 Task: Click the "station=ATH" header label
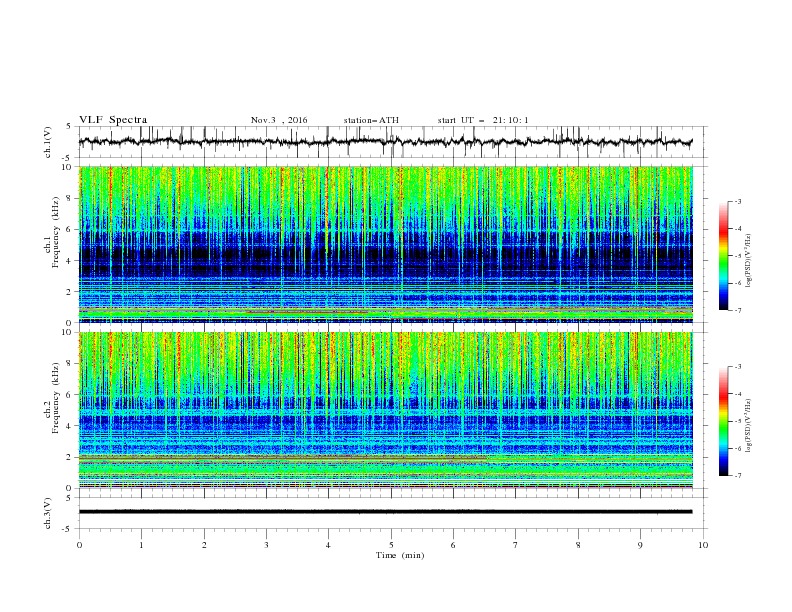[371, 120]
